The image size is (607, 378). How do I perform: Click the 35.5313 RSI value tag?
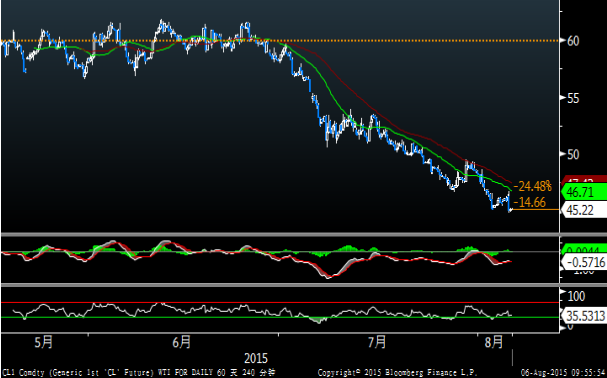click(x=584, y=316)
